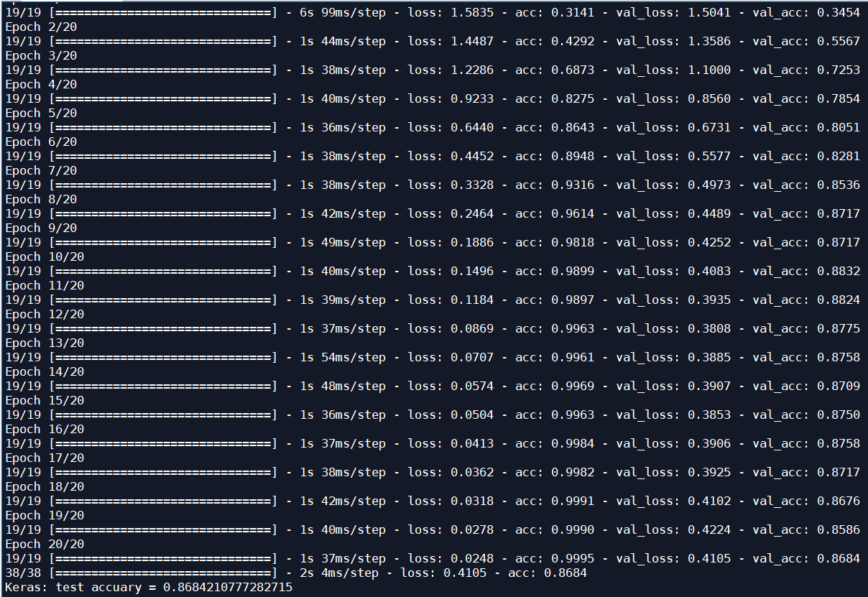Click the loss value 0.1184
Image resolution: width=868 pixels, height=597 pixels.
tap(472, 300)
